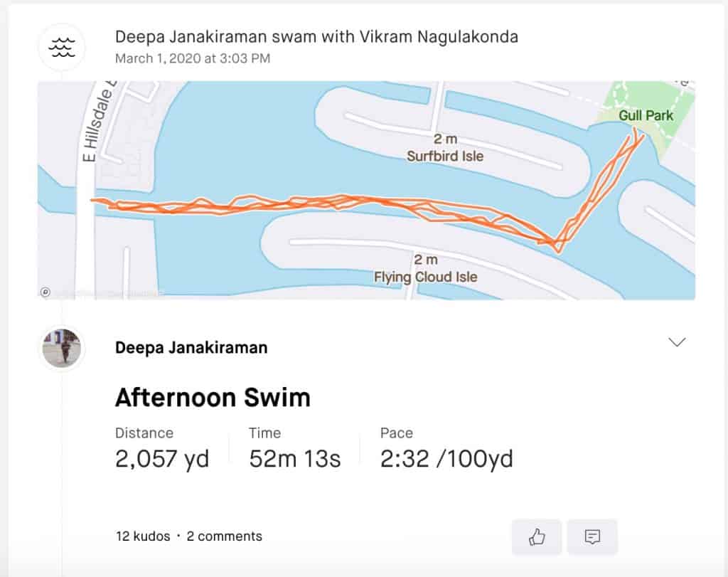View the 12 kudos list

(x=143, y=536)
